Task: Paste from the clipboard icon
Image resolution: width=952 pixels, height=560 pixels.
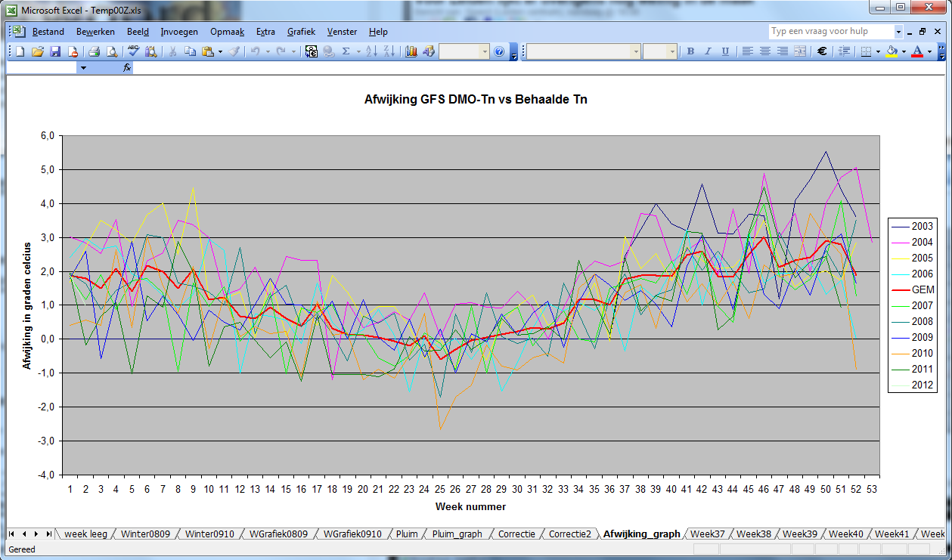Action: [207, 51]
